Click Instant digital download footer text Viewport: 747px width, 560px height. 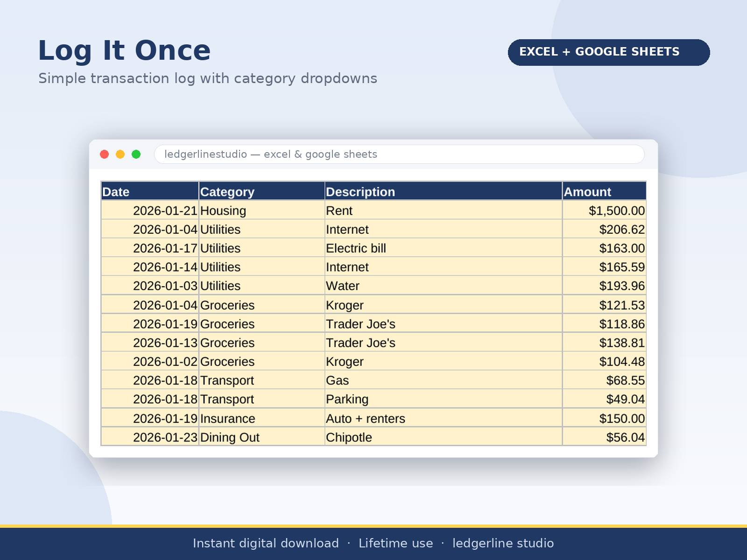click(266, 543)
